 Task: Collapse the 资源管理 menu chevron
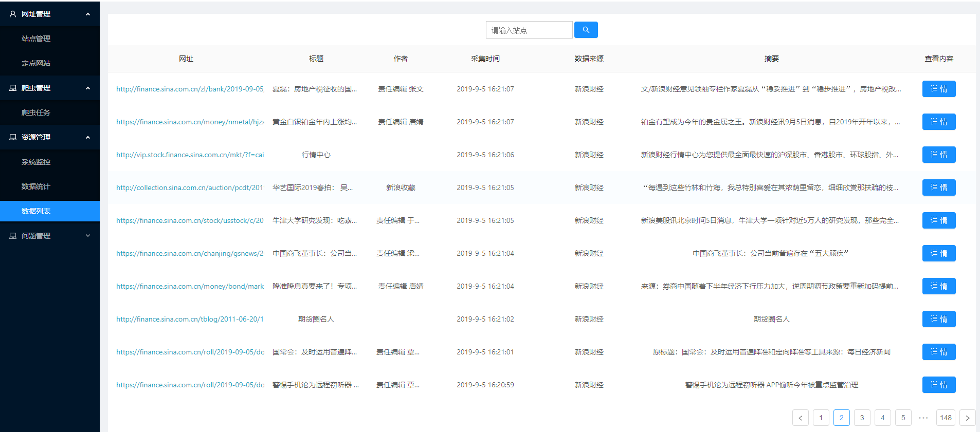click(88, 137)
